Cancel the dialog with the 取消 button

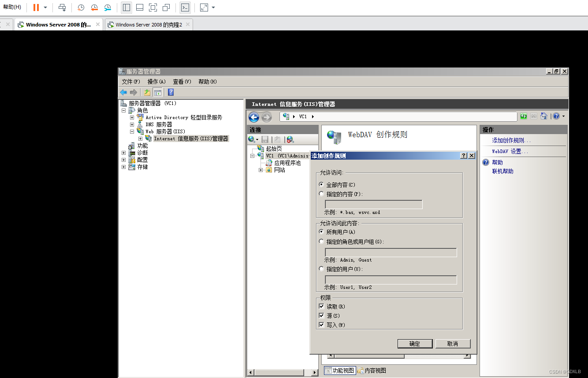pos(453,344)
